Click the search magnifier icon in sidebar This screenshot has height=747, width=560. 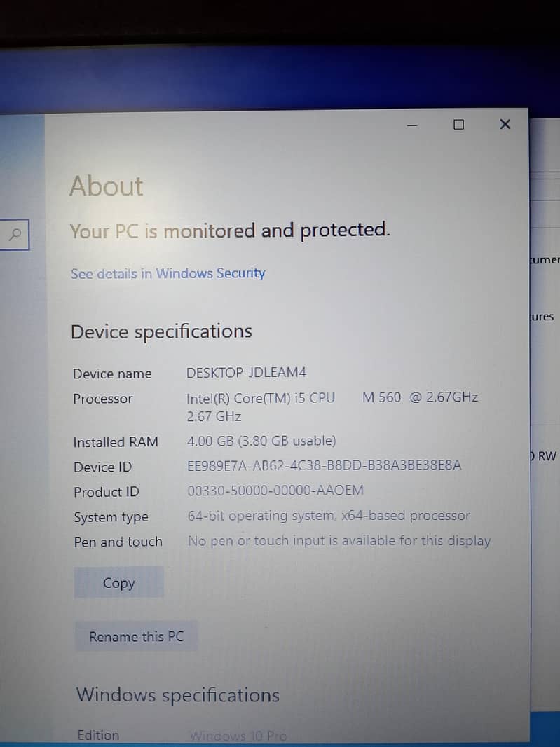pyautogui.click(x=15, y=234)
